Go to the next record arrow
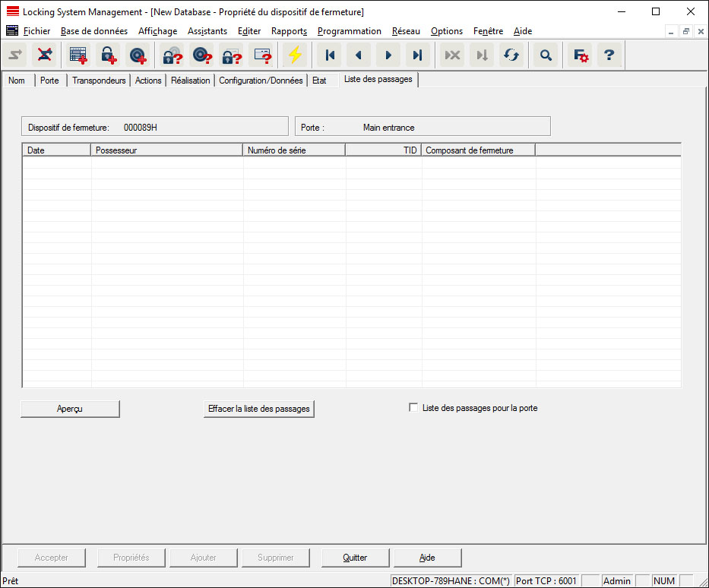This screenshot has width=709, height=588. coord(388,55)
